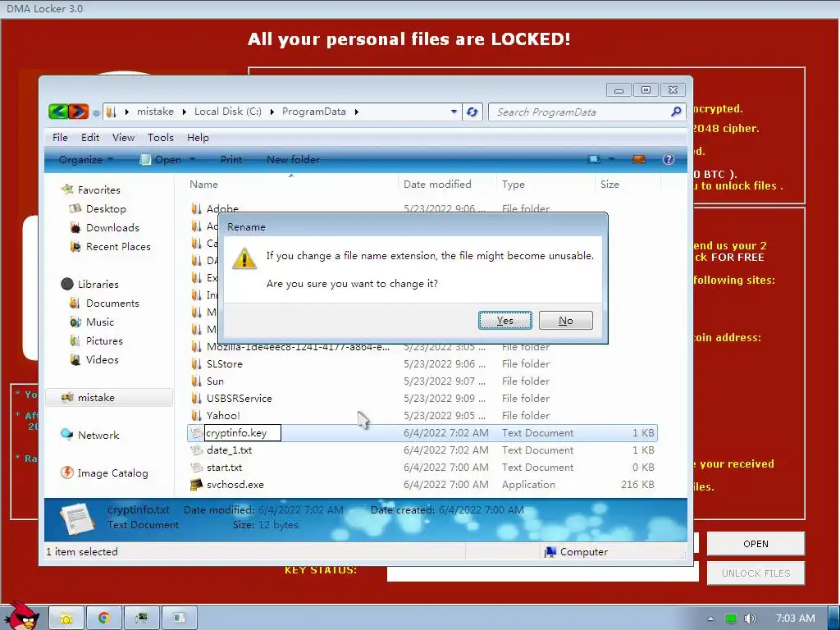Click UNLOCK FILES button in DMA Locker
The height and width of the screenshot is (630, 840).
(756, 573)
